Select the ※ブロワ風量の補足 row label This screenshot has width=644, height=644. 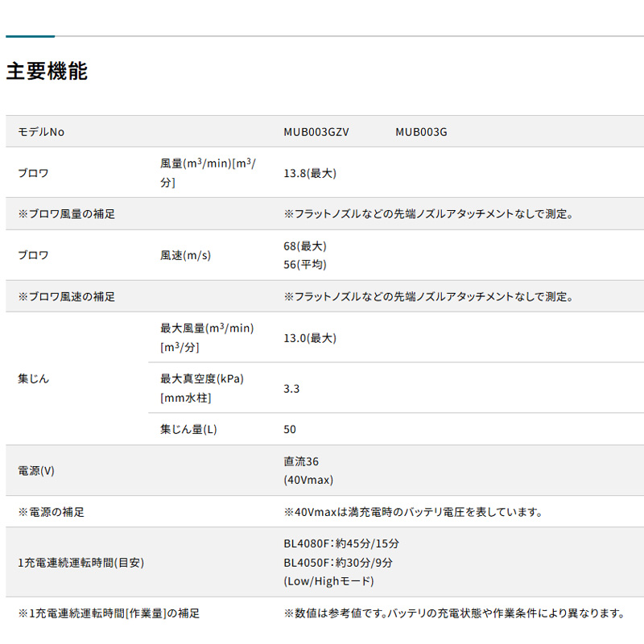(x=67, y=214)
